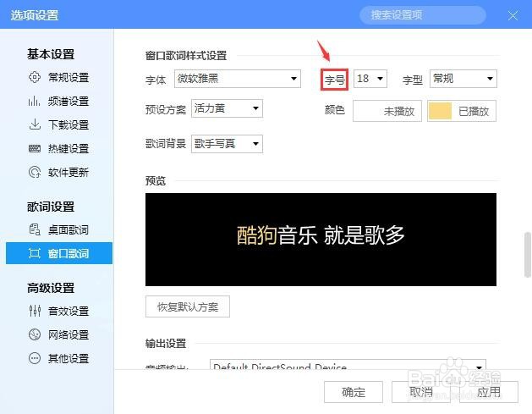This screenshot has width=532, height=414.
Task: Click the 基本设置 heading
Action: pyautogui.click(x=51, y=54)
